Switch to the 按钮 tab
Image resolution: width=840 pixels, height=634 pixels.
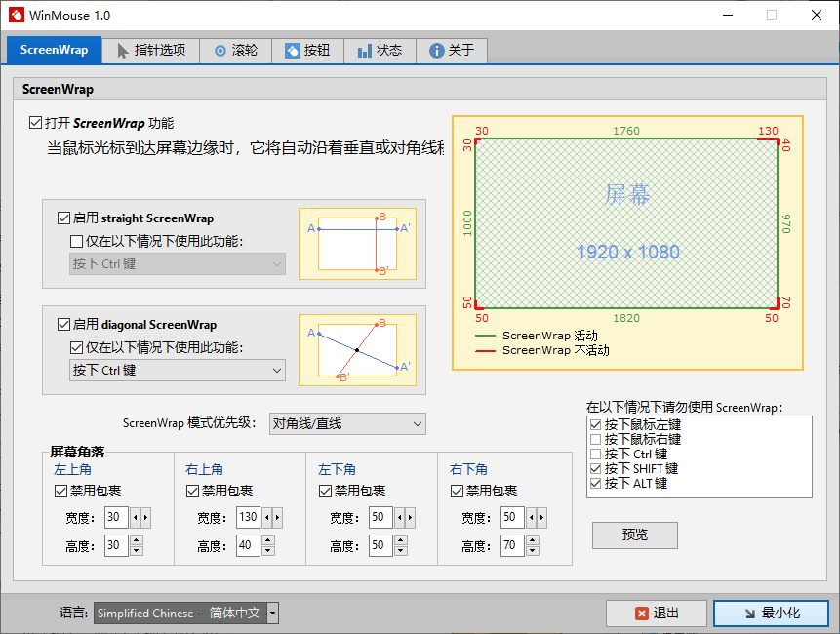point(307,51)
